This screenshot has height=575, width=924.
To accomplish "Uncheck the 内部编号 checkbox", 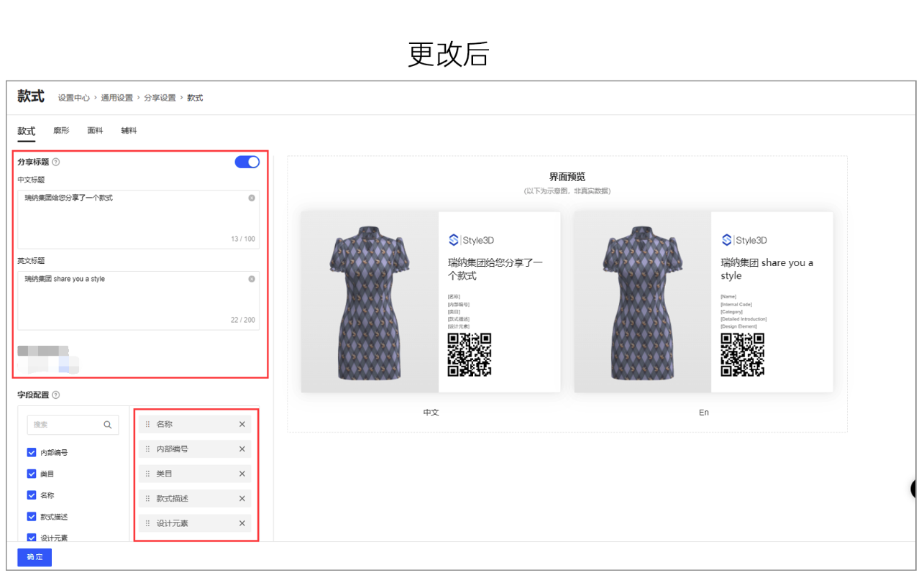I will (32, 453).
